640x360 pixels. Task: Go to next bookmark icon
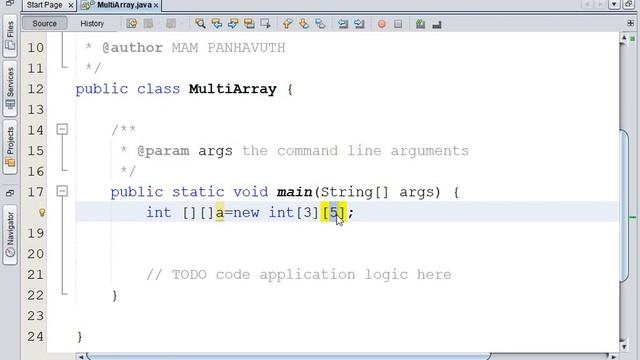(x=304, y=24)
